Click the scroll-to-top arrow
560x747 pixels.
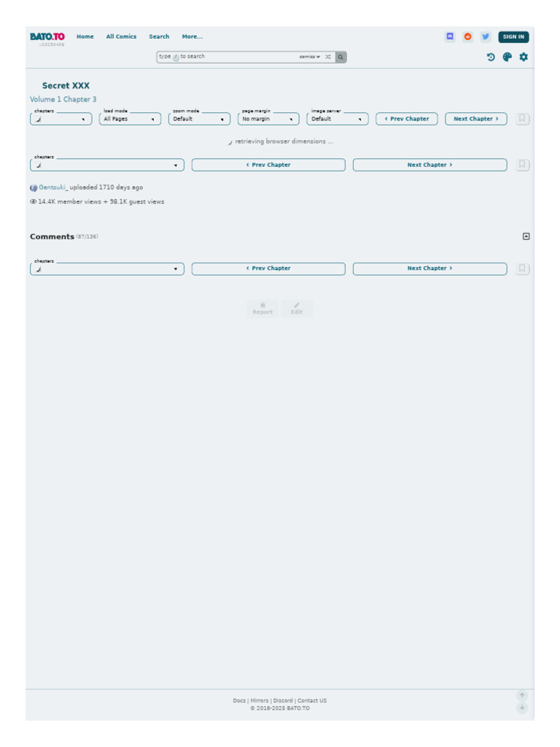522,695
